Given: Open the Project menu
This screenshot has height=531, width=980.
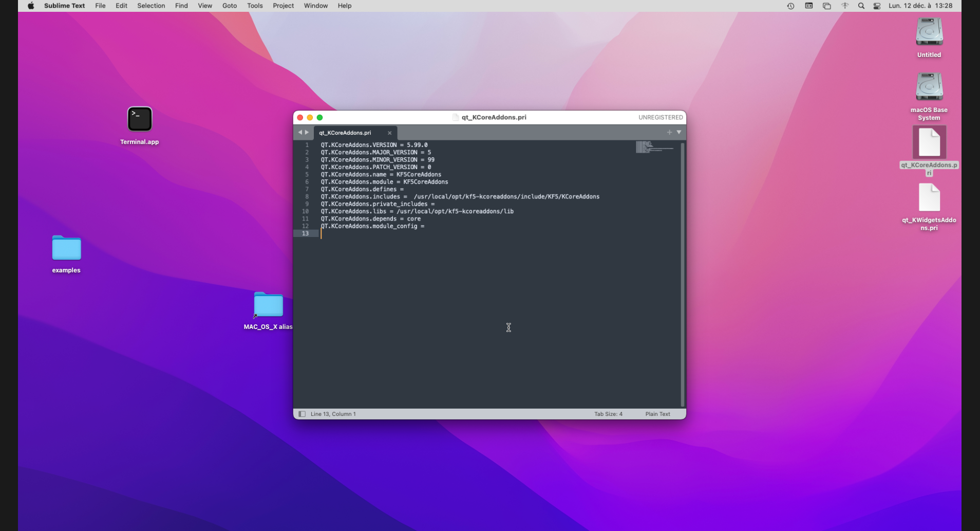Looking at the screenshot, I should tap(283, 6).
